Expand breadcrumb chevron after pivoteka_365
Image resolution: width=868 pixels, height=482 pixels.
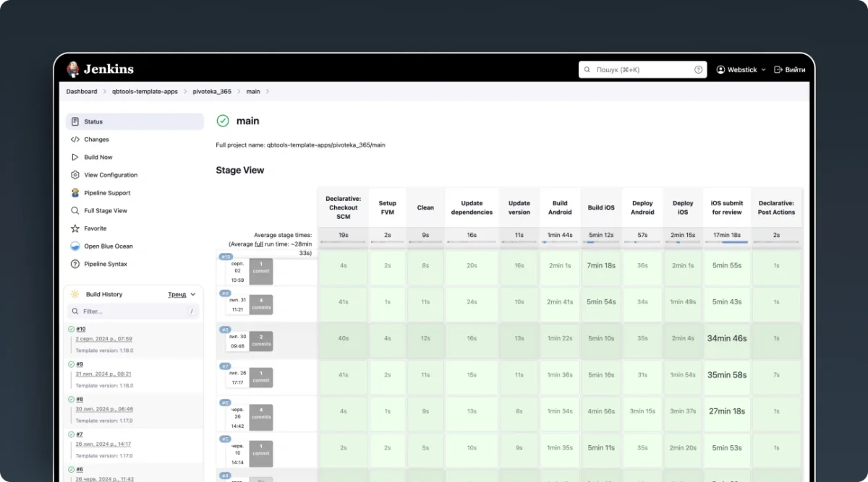[x=239, y=92]
